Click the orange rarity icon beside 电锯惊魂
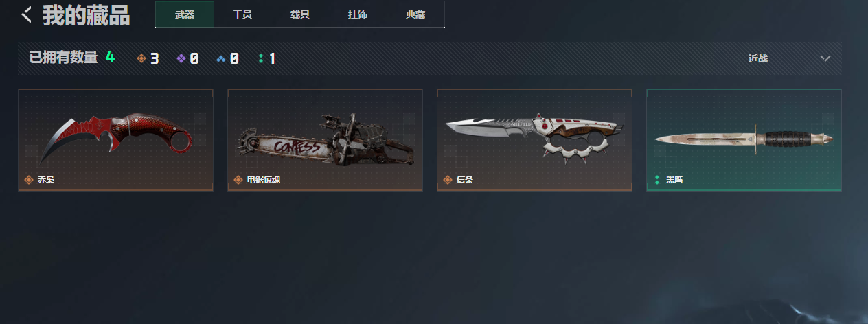Image resolution: width=868 pixels, height=324 pixels. click(x=238, y=180)
